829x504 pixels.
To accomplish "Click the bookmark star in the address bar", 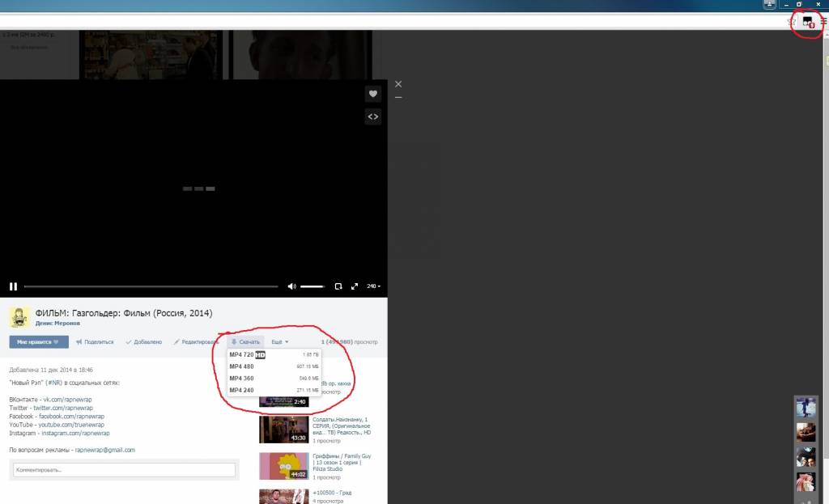I will coord(792,22).
